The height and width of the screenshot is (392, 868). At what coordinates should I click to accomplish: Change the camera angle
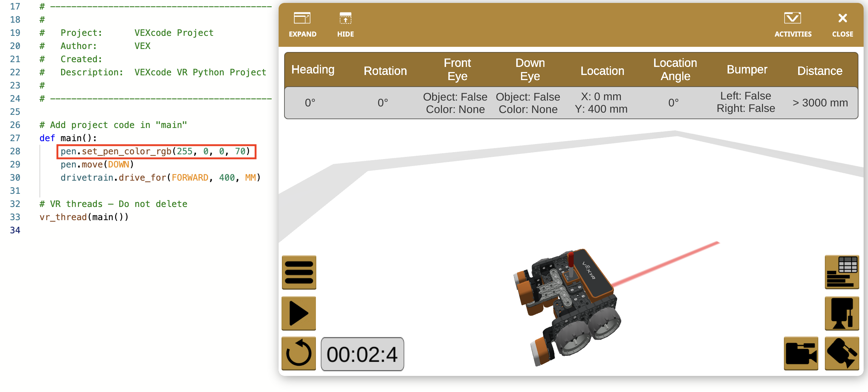click(x=842, y=354)
